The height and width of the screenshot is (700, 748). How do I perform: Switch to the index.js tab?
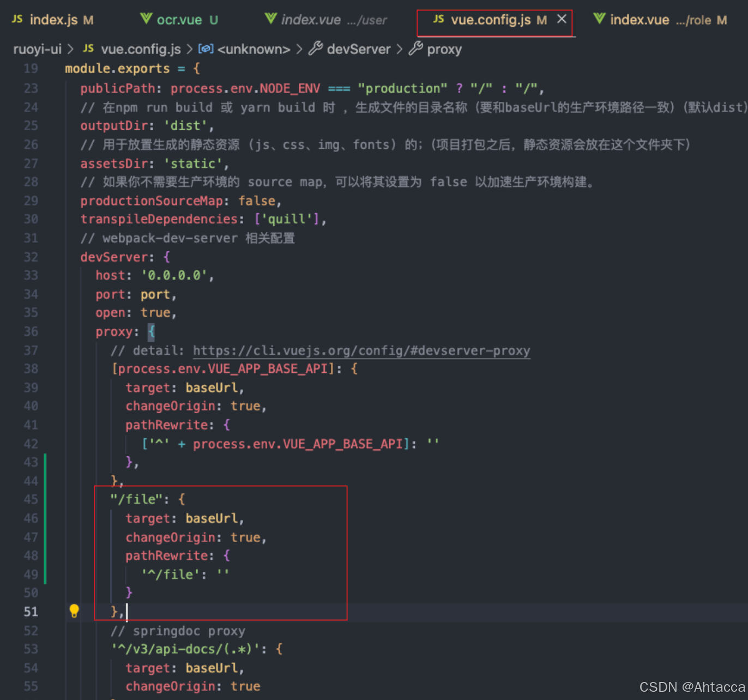tap(53, 20)
